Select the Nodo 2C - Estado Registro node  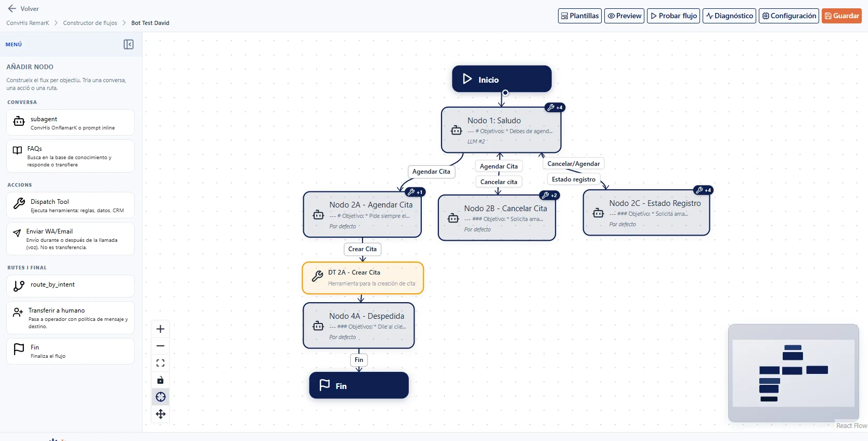point(646,213)
